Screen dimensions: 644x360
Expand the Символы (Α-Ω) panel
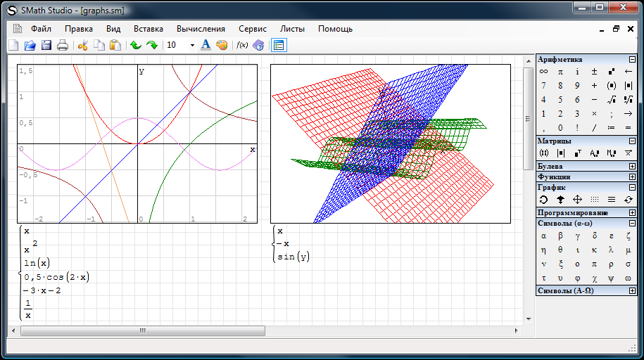[632, 290]
